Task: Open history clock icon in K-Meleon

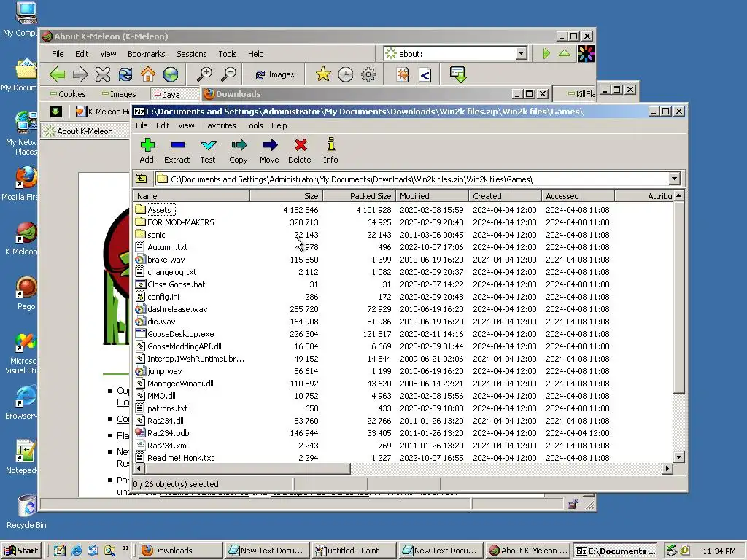Action: (345, 74)
